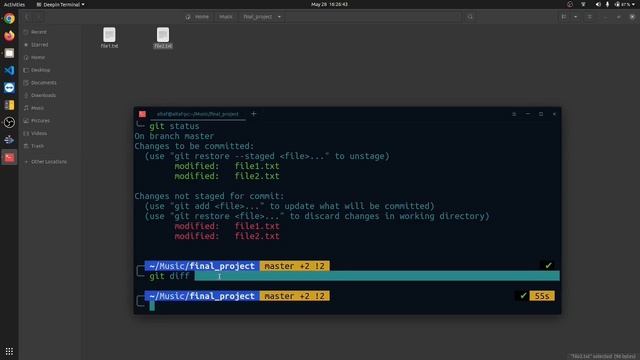The height and width of the screenshot is (360, 640).
Task: Open Trash in the Files sidebar
Action: [37, 146]
